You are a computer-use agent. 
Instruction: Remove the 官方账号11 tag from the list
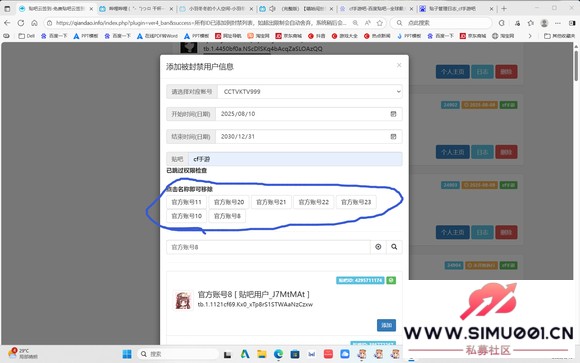[186, 202]
